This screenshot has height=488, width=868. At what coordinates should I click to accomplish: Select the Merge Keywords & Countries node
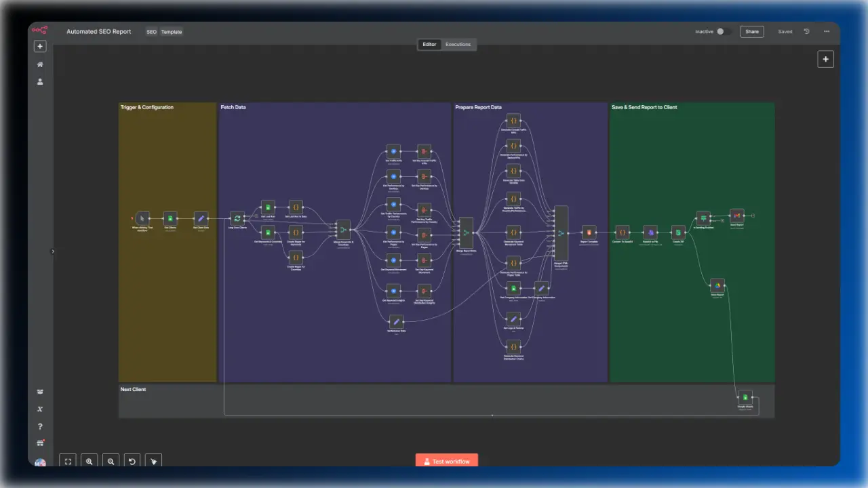[x=343, y=229]
